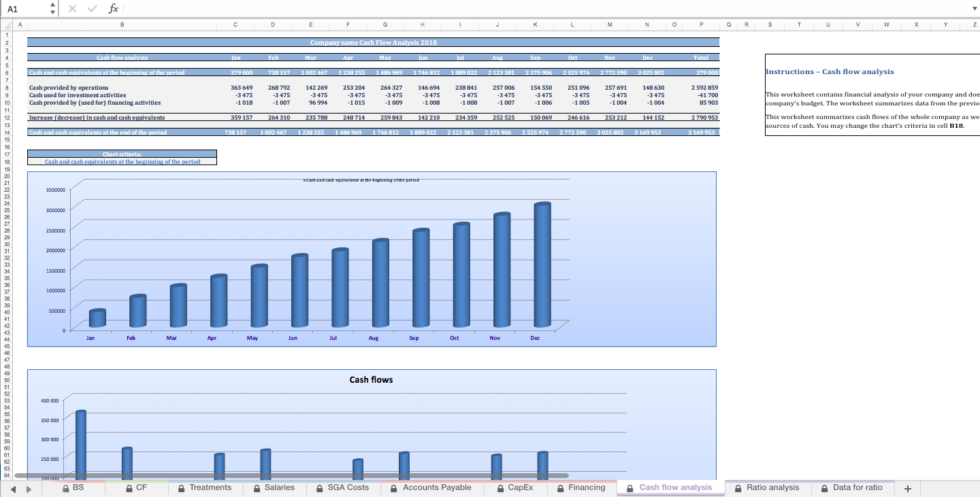Select the Total investment value -41 700
Viewport: 980px width, 497px height.
point(708,95)
